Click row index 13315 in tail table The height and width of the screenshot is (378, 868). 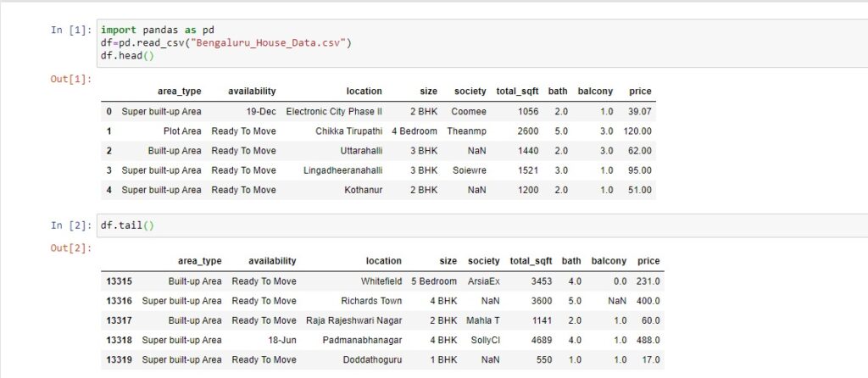tap(119, 281)
